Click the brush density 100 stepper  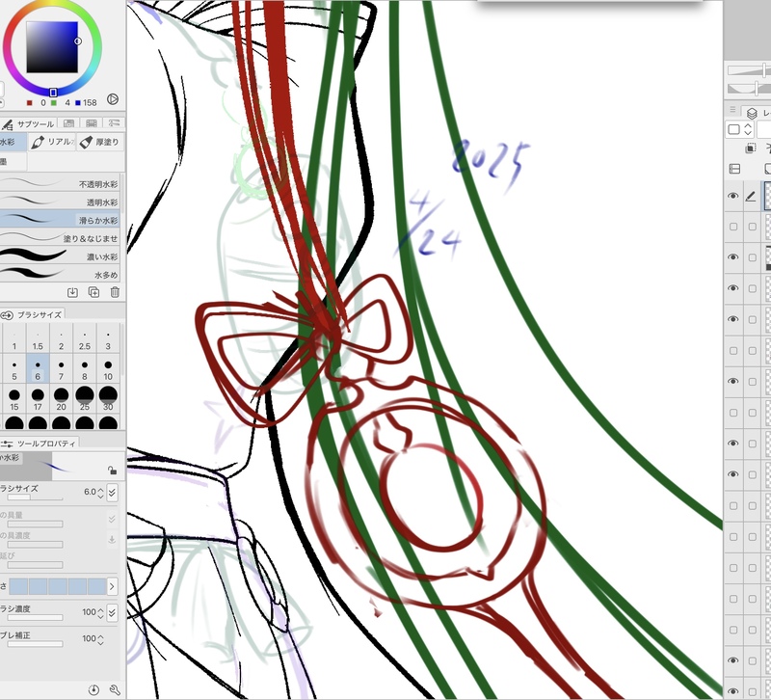click(x=100, y=612)
